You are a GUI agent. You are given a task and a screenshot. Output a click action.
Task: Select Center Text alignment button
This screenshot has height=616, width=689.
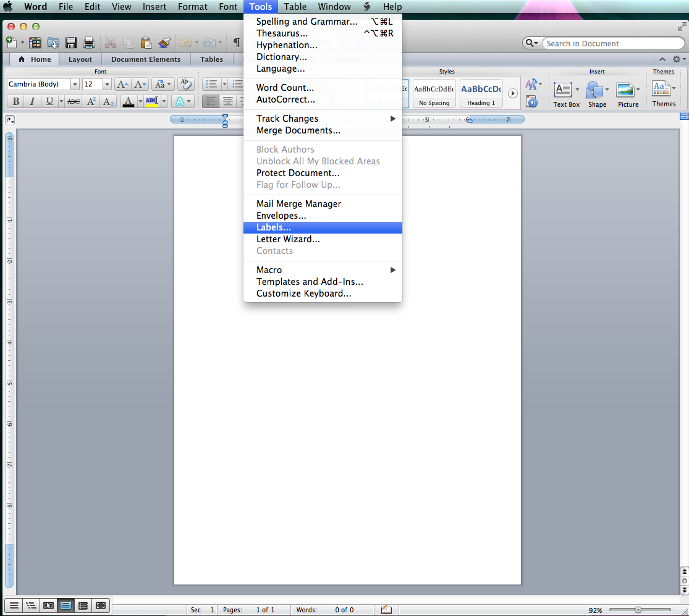coord(227,101)
